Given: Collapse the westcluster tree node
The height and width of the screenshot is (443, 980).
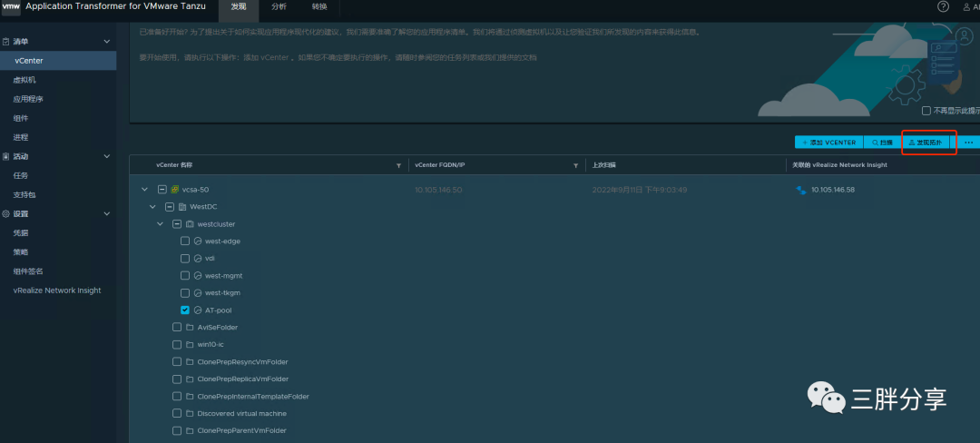Looking at the screenshot, I should coord(160,223).
